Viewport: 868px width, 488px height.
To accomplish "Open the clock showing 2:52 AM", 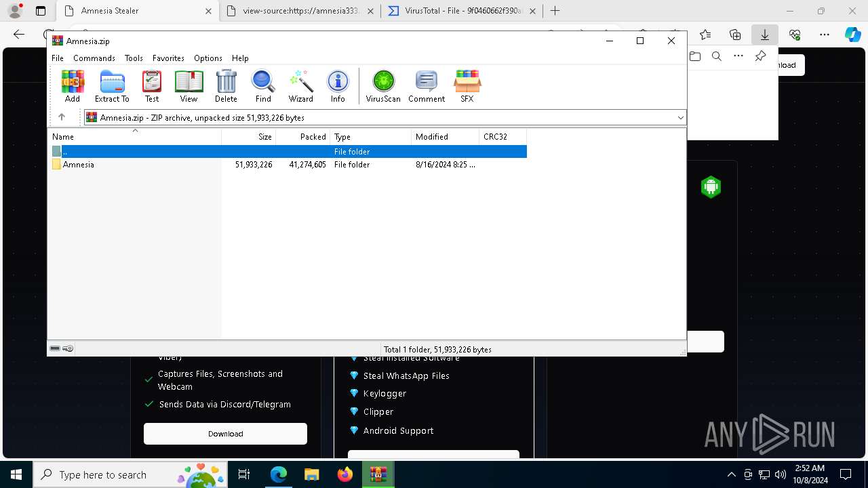I will [x=810, y=474].
